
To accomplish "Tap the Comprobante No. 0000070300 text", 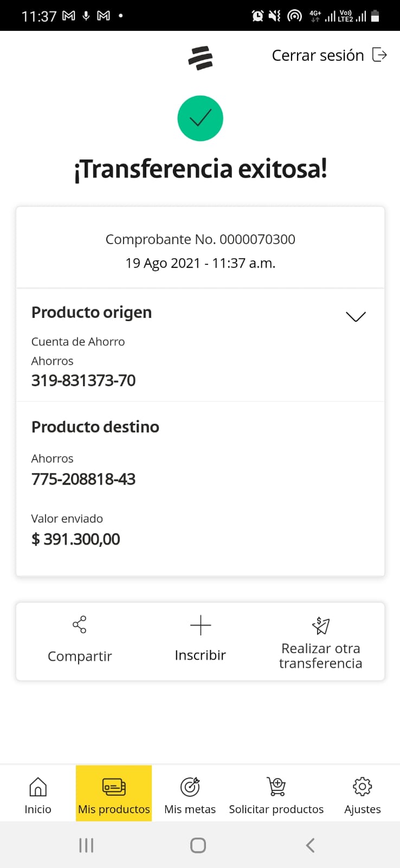I will point(200,239).
